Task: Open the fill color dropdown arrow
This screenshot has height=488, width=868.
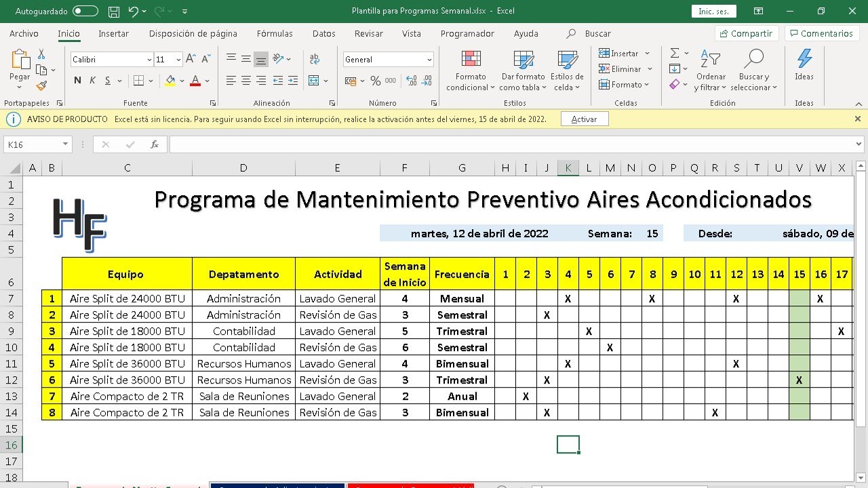Action: click(x=181, y=81)
